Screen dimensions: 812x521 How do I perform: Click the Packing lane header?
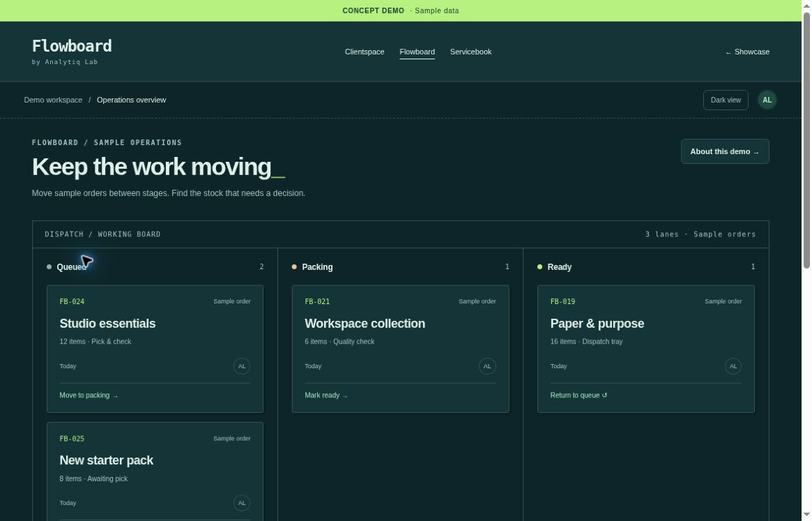(317, 267)
